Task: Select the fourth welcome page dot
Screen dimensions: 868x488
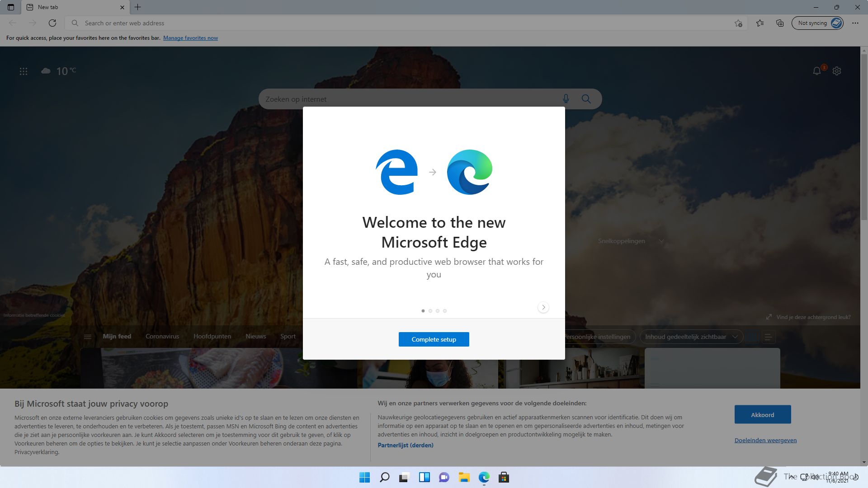Action: pyautogui.click(x=445, y=311)
